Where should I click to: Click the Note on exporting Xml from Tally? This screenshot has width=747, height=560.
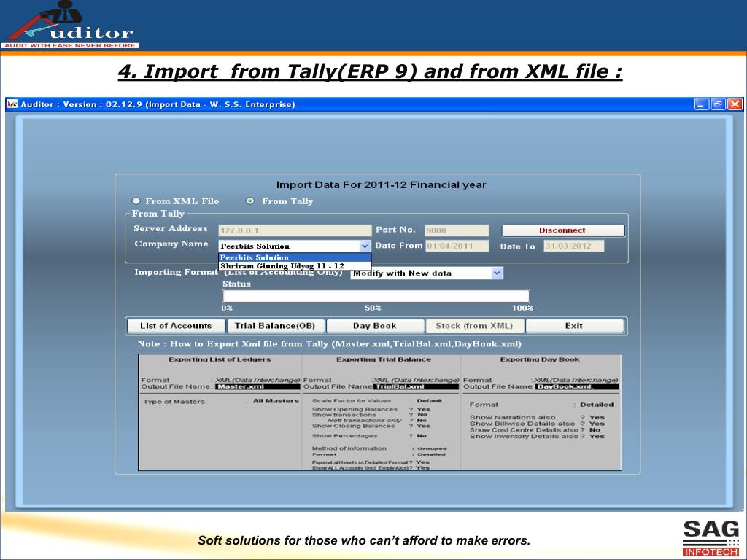click(x=329, y=344)
